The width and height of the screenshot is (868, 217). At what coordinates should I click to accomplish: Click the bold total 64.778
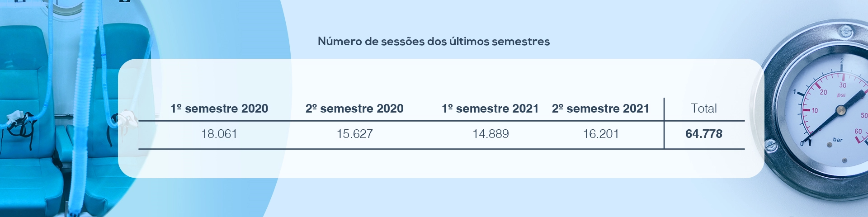[x=704, y=134]
